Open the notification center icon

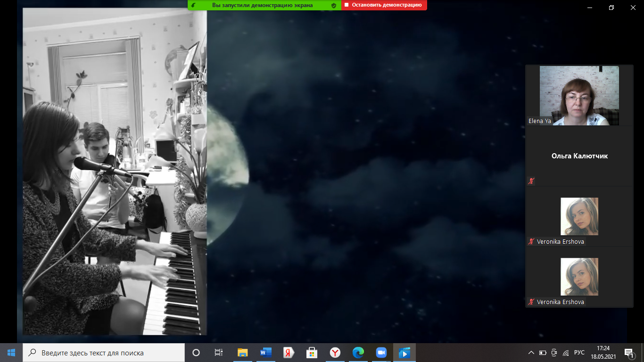[629, 353]
